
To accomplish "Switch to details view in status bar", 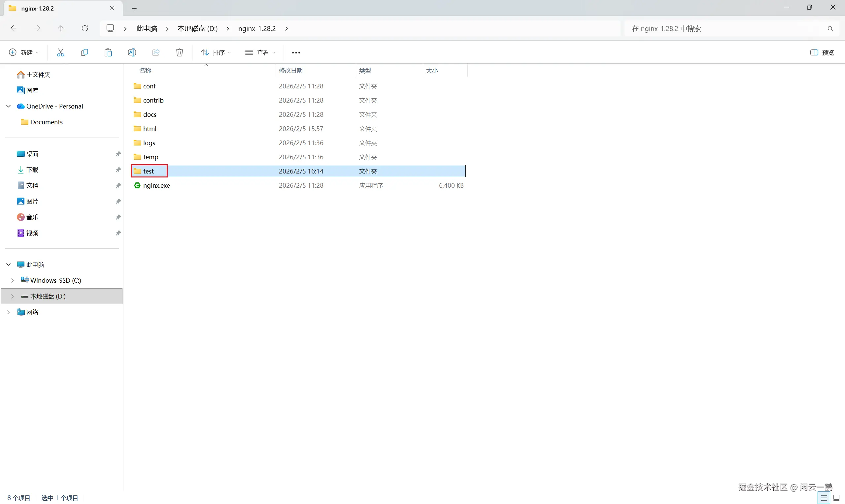I will (x=824, y=498).
